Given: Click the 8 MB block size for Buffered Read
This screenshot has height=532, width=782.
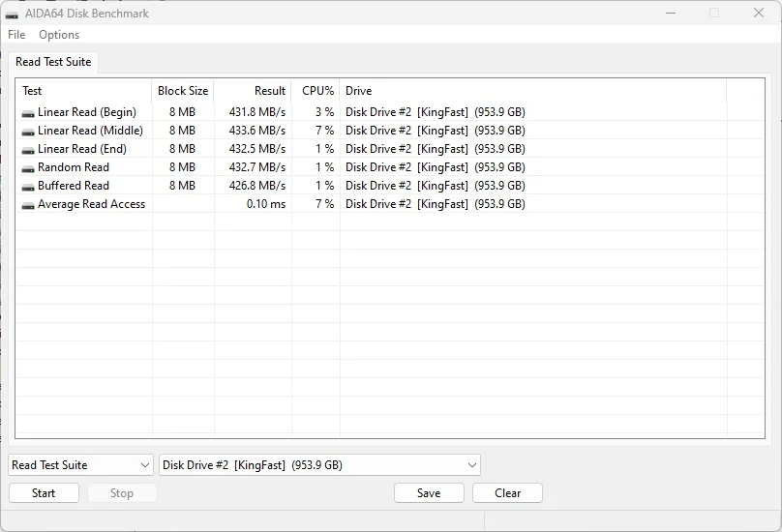Looking at the screenshot, I should 183,186.
